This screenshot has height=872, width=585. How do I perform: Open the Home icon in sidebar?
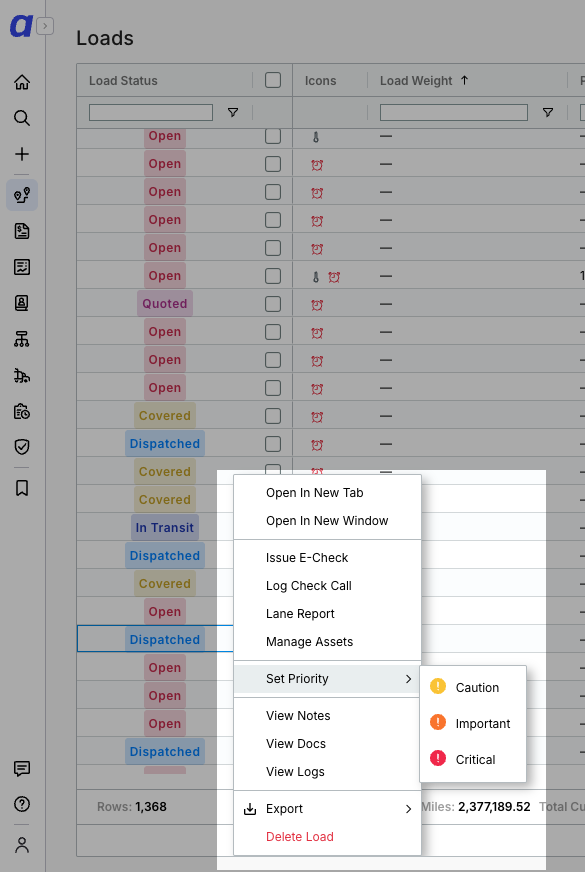[x=22, y=82]
